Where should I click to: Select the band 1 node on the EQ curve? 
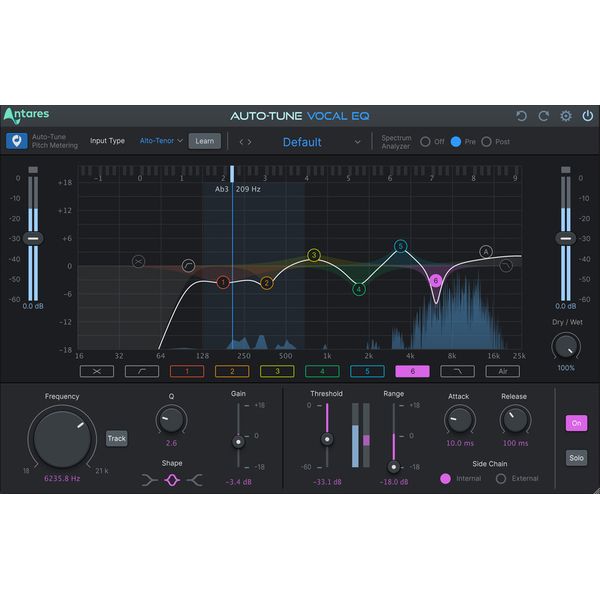point(223,282)
